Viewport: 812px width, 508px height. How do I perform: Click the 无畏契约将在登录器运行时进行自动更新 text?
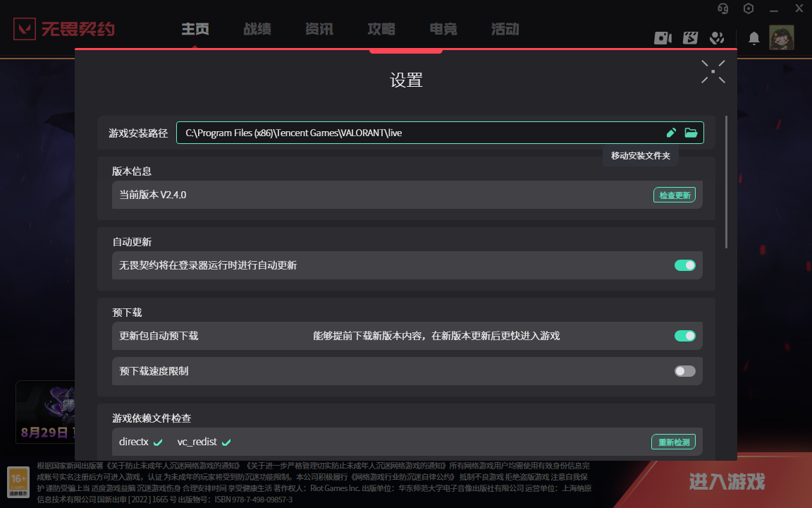click(x=208, y=265)
